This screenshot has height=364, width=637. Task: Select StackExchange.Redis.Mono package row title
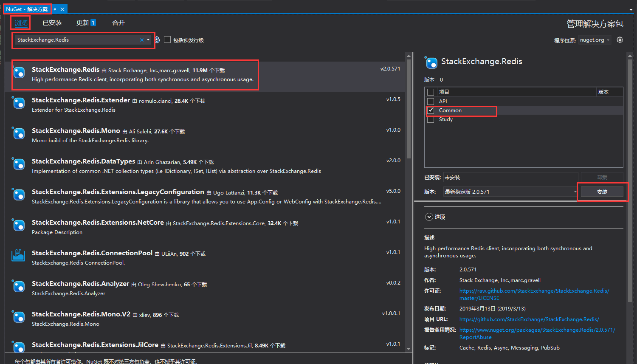pos(76,131)
